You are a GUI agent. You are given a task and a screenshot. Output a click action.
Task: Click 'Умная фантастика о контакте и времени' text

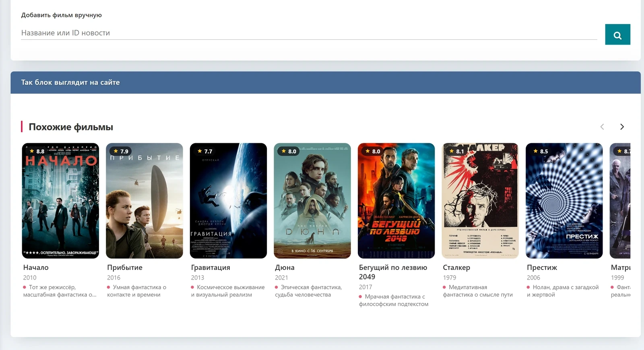click(137, 291)
